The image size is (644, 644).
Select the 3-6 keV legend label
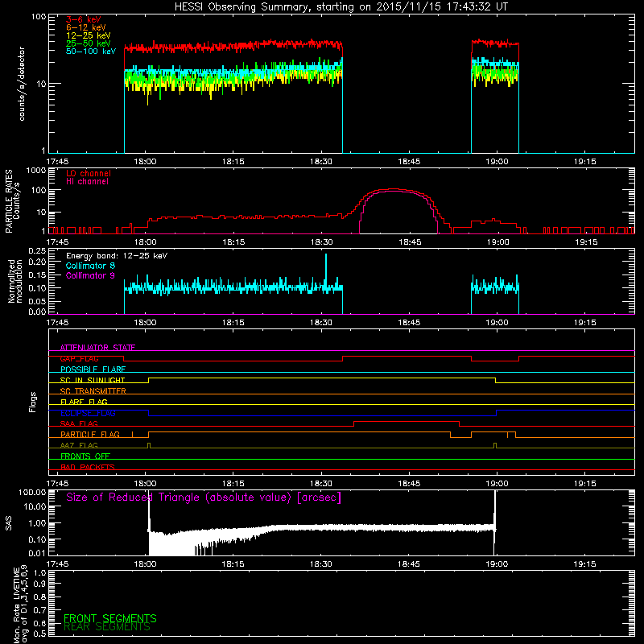(84, 19)
